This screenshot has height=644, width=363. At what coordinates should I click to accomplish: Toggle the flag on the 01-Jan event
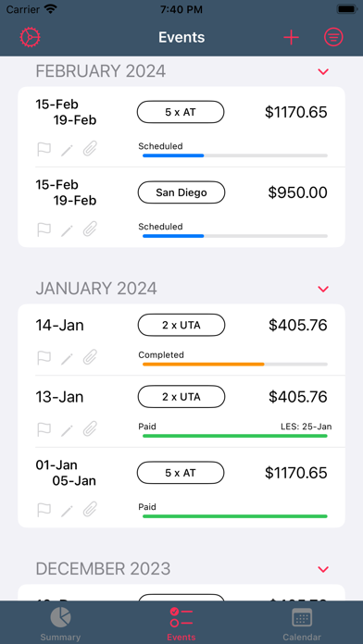(44, 510)
